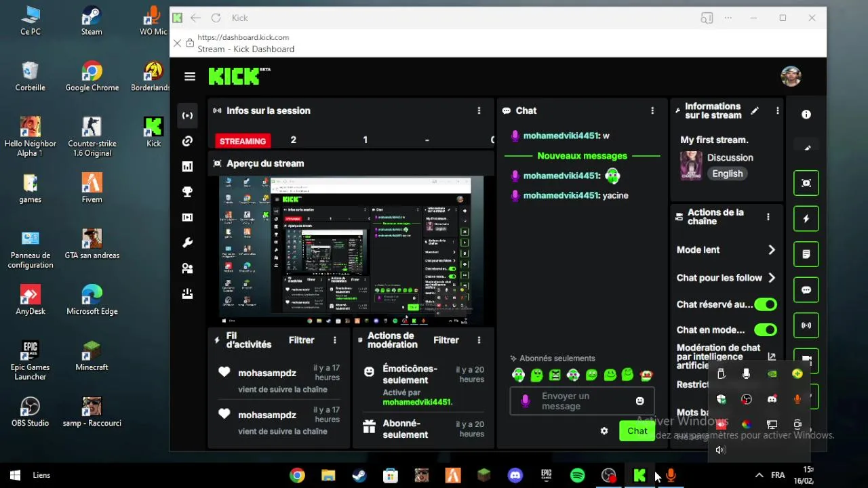The height and width of the screenshot is (488, 868).
Task: Open the info icon in right rail
Action: 806,115
